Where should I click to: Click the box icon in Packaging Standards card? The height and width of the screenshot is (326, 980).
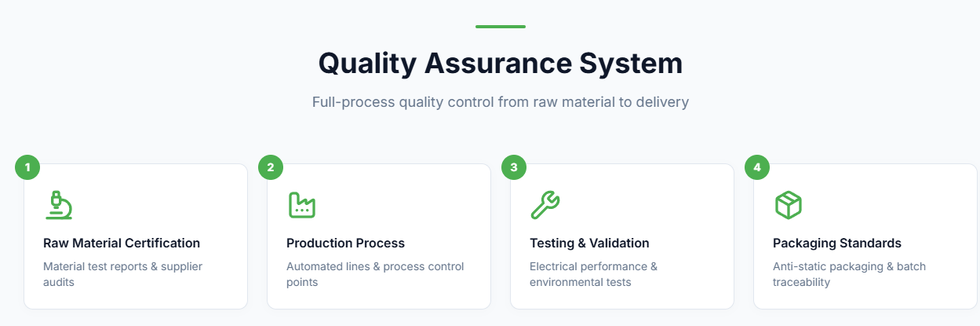point(789,205)
